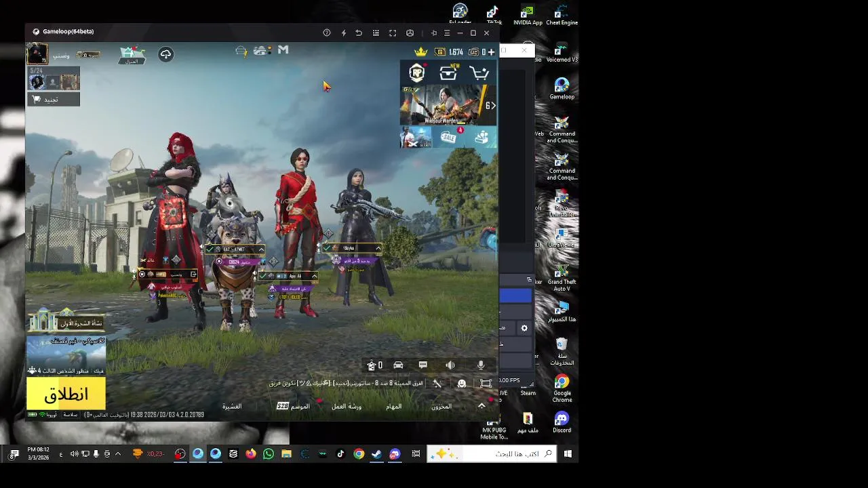The image size is (868, 488).
Task: Add UC with the plus button
Action: point(491,52)
